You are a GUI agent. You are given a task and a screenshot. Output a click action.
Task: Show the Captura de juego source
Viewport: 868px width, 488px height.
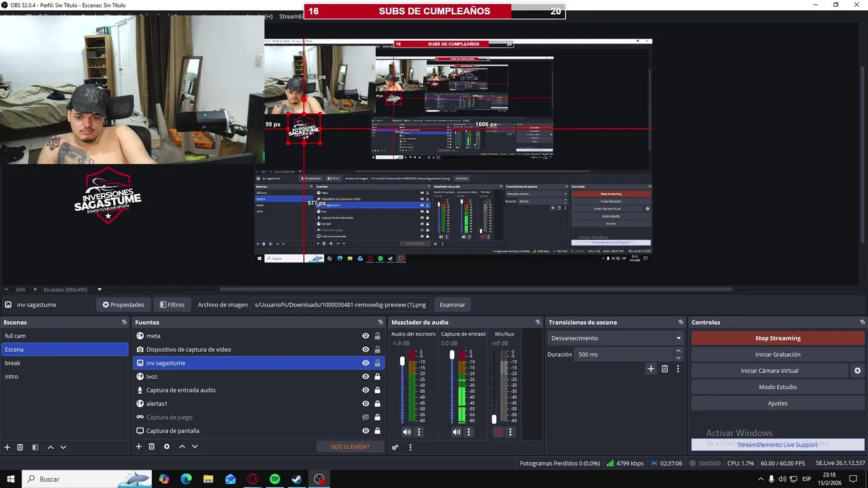coord(366,418)
